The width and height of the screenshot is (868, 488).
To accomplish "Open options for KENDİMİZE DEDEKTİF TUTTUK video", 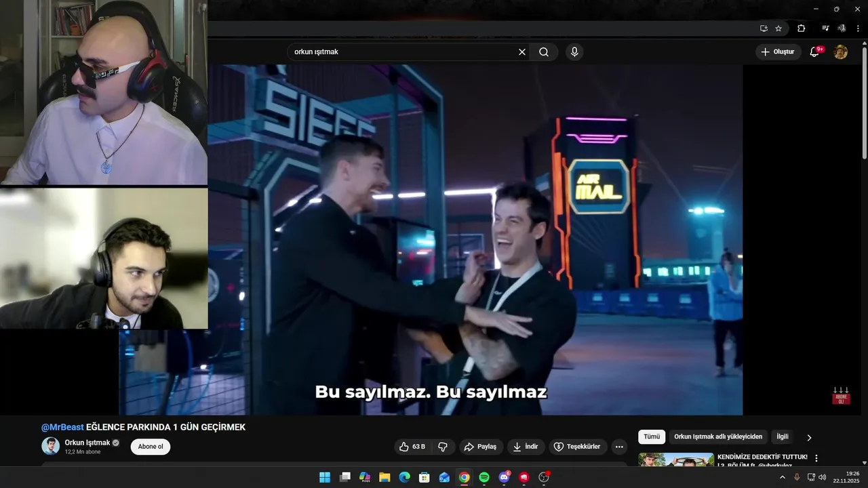I will 816,458.
